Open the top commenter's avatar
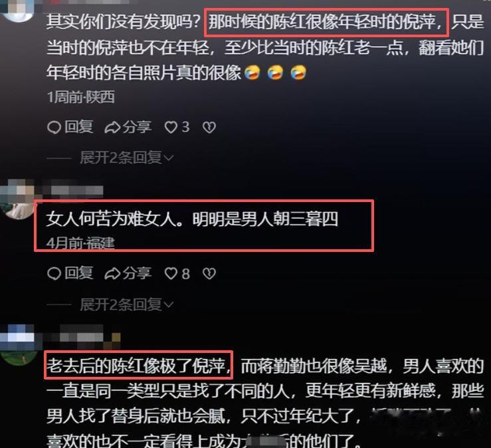 coord(17,10)
